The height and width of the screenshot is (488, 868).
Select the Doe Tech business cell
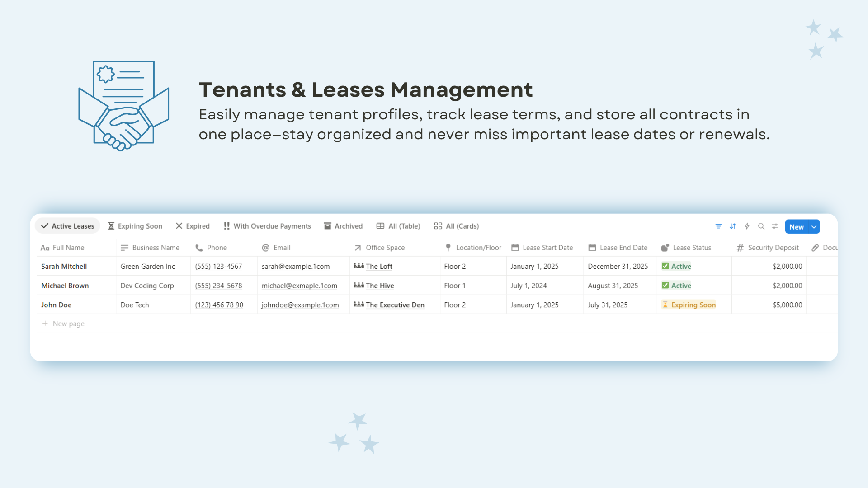coord(154,305)
